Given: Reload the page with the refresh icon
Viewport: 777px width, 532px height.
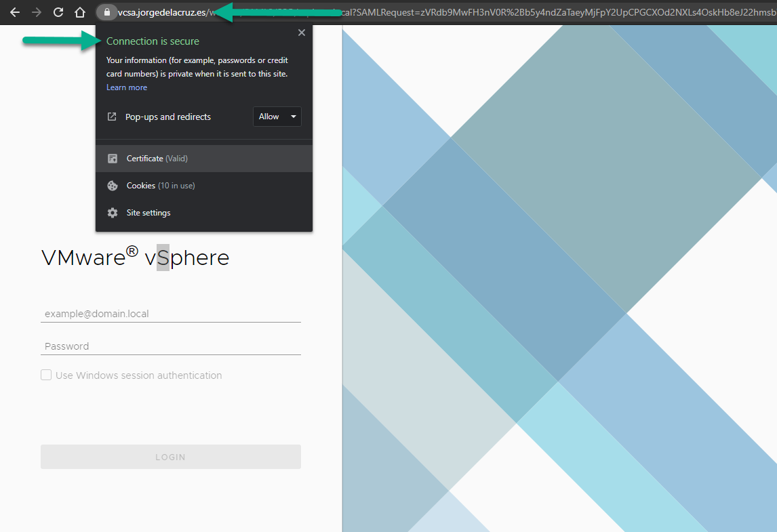Looking at the screenshot, I should (x=58, y=12).
